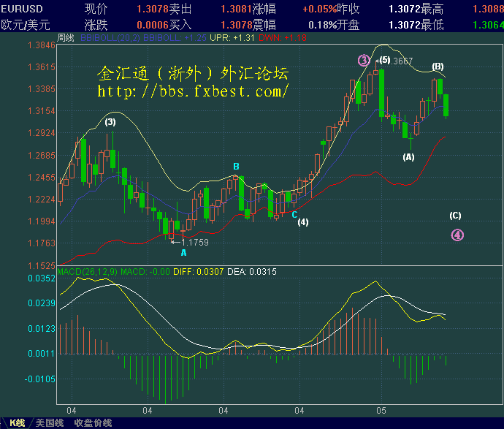Click the green 最低 value 1.3064
The width and height of the screenshot is (504, 429).
point(488,25)
